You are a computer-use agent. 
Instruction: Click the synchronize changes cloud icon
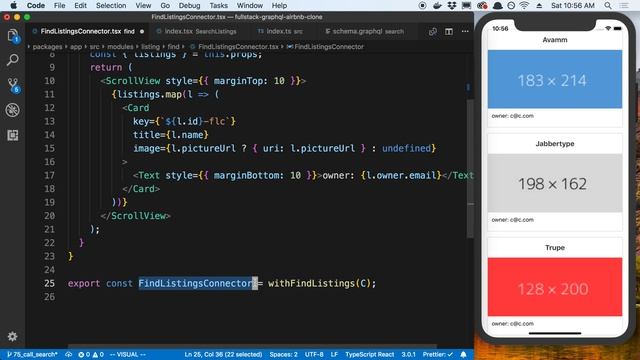pyautogui.click(x=68, y=354)
